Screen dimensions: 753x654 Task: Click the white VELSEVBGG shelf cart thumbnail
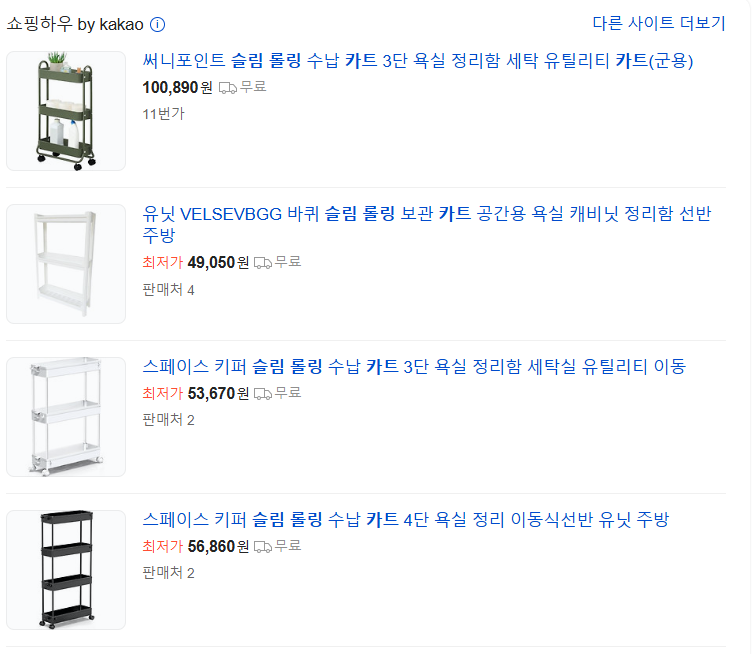tap(66, 264)
